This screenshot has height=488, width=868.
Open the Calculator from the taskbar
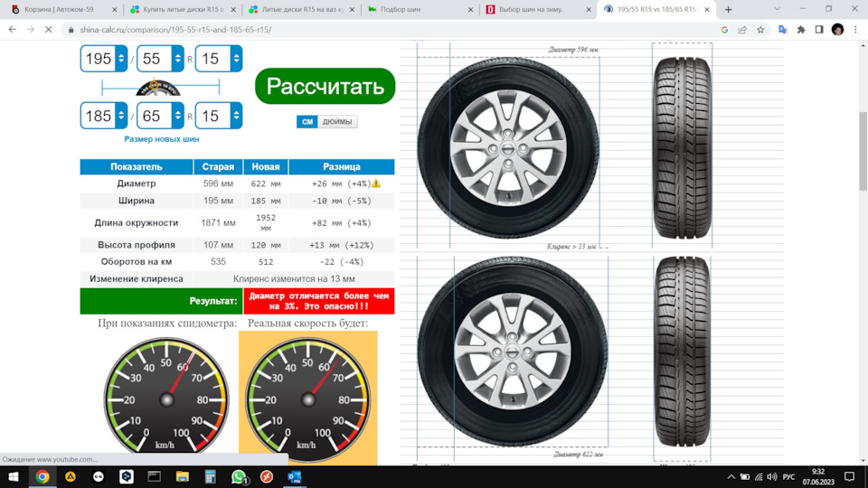[x=211, y=476]
